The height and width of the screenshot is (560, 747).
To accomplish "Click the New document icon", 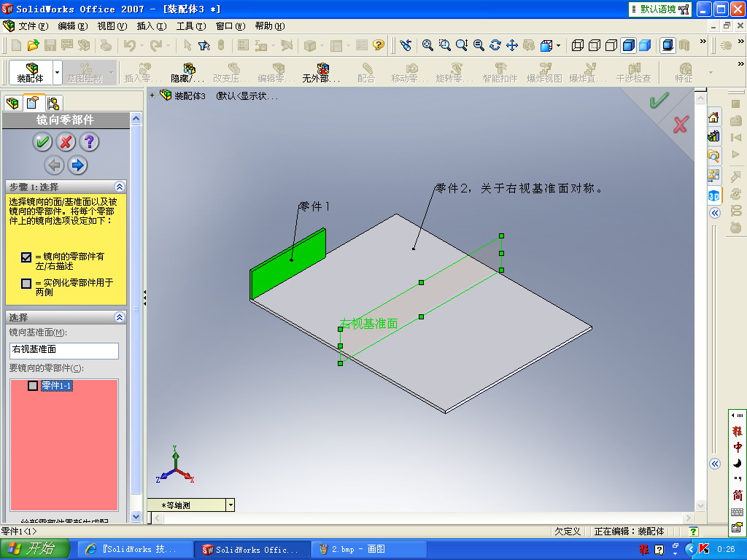I will [x=16, y=45].
